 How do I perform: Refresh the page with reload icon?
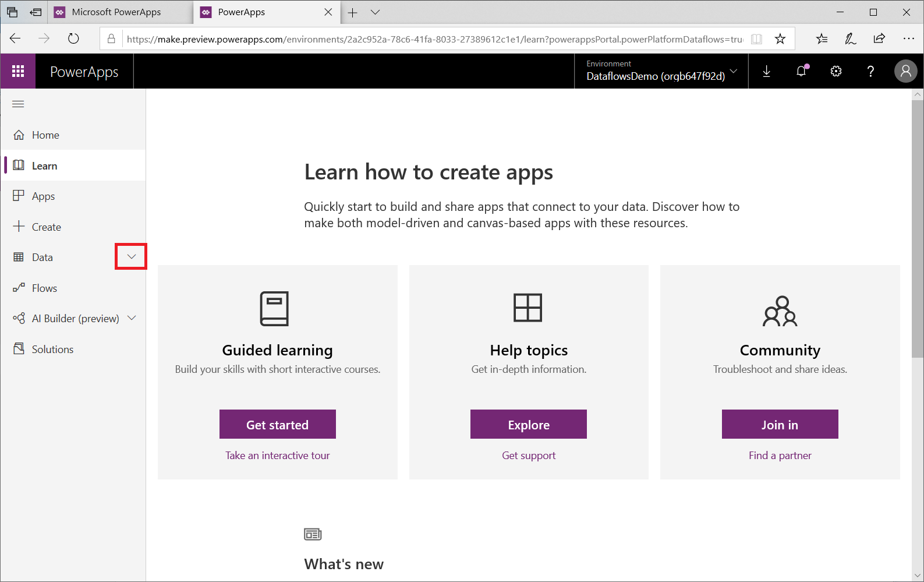73,39
